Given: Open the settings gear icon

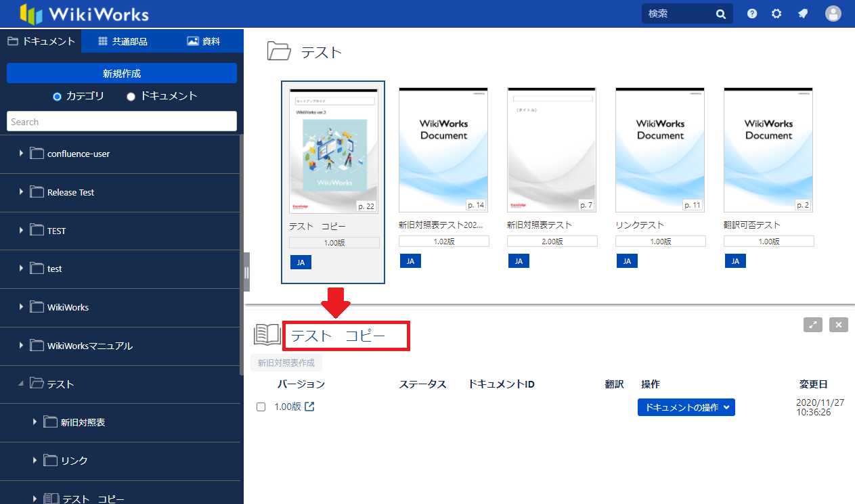Looking at the screenshot, I should tap(776, 14).
